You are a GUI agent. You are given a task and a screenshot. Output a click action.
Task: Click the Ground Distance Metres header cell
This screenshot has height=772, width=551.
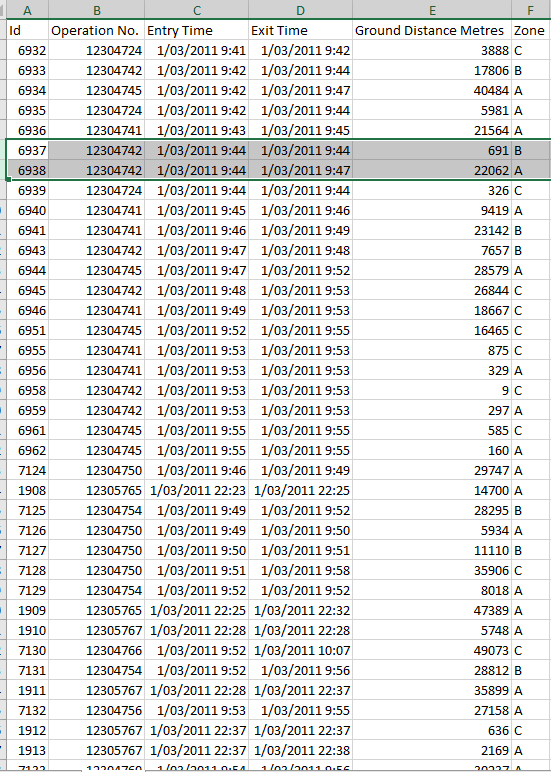click(432, 31)
